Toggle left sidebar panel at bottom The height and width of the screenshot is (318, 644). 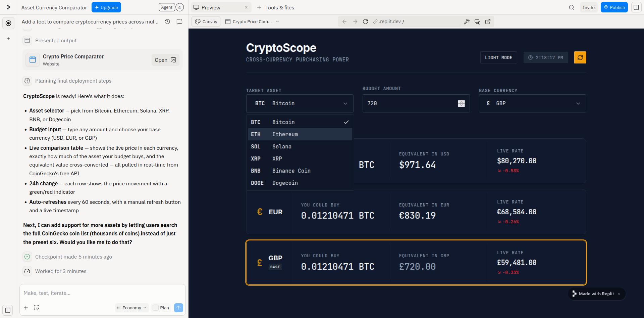tap(8, 310)
